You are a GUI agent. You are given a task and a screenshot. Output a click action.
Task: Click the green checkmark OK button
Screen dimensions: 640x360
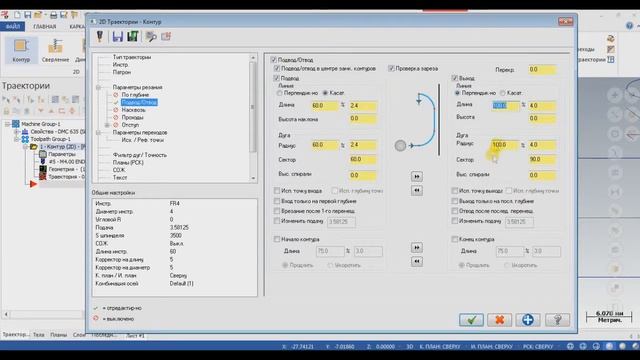click(471, 320)
